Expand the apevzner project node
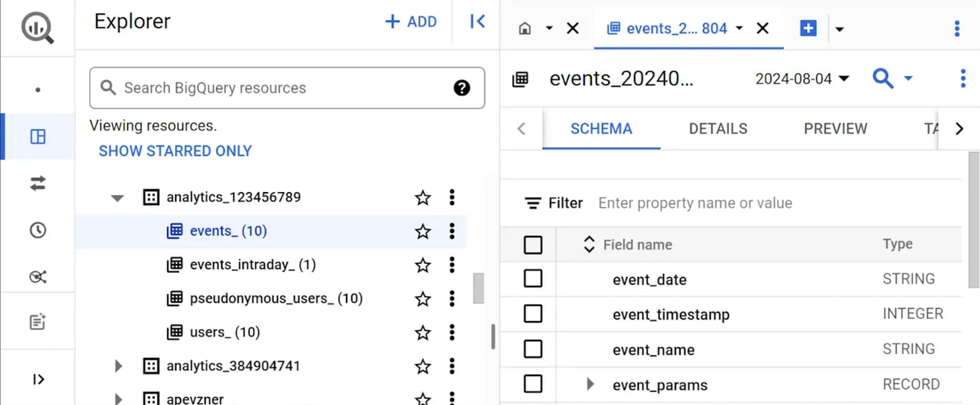The width and height of the screenshot is (980, 405). point(119,399)
